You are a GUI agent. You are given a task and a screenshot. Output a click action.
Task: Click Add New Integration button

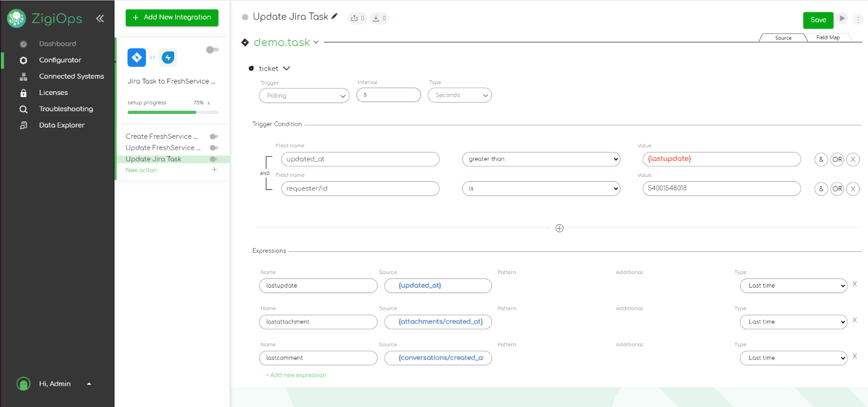click(x=172, y=17)
